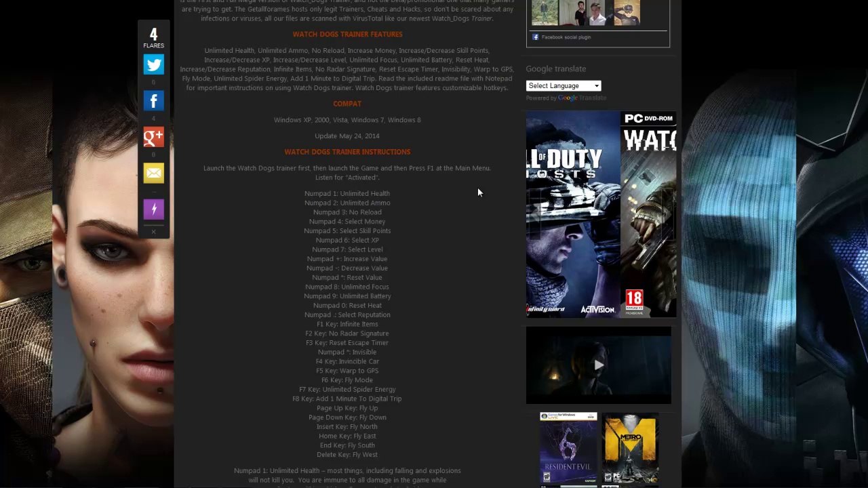Click the Home Key: Fly East line
Image resolution: width=868 pixels, height=488 pixels.
pyautogui.click(x=347, y=436)
